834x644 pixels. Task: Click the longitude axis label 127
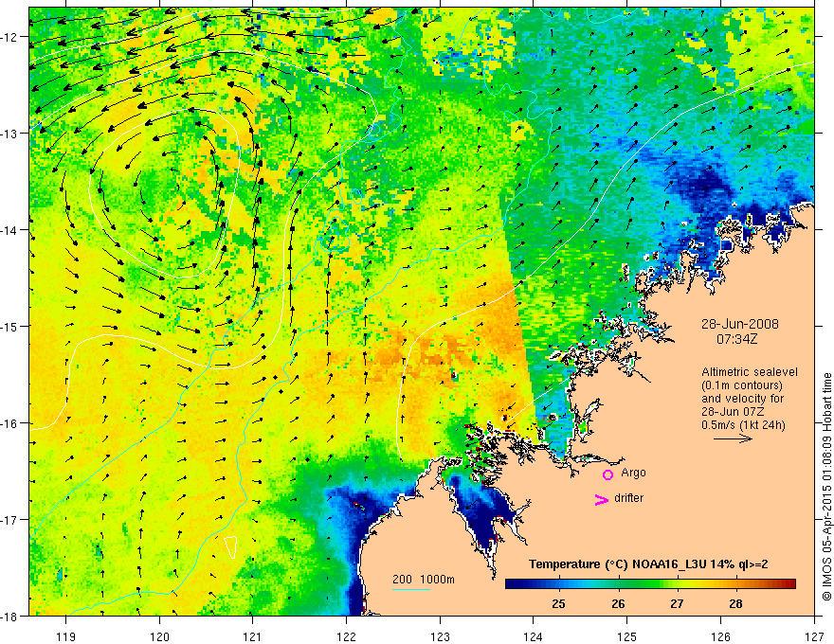click(x=814, y=636)
